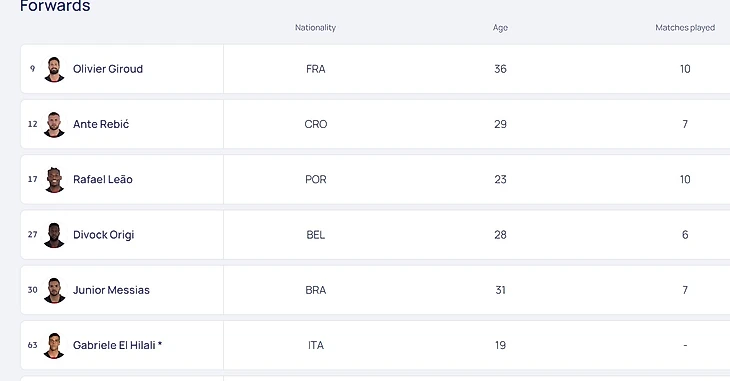The image size is (730, 381).
Task: Click Olivier Giroud's player photo
Action: click(54, 69)
